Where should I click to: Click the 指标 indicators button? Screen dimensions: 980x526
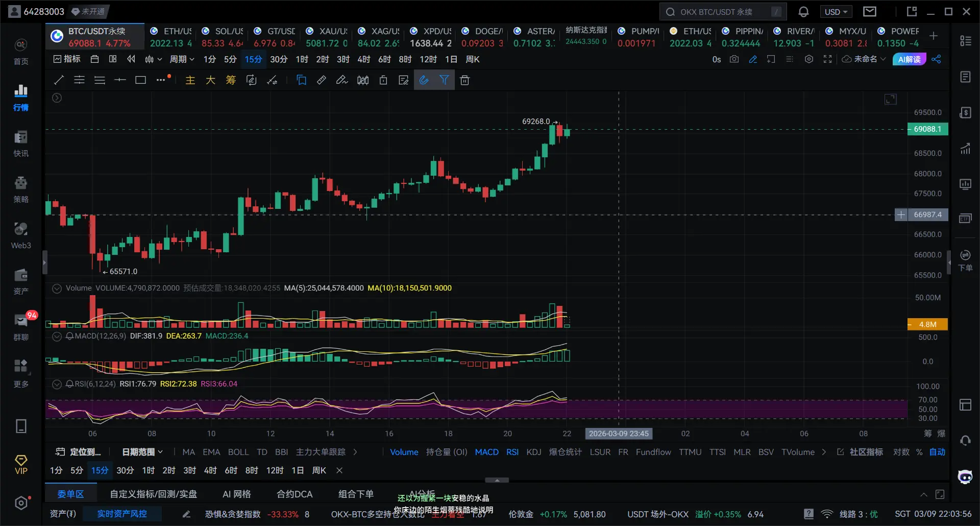(67, 59)
